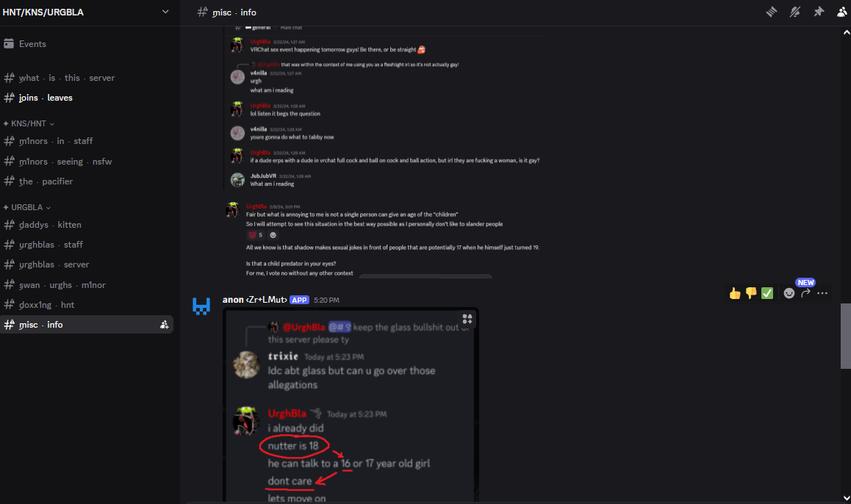Open the message More options ellipsis
Screen dimensions: 851x504
(x=822, y=293)
